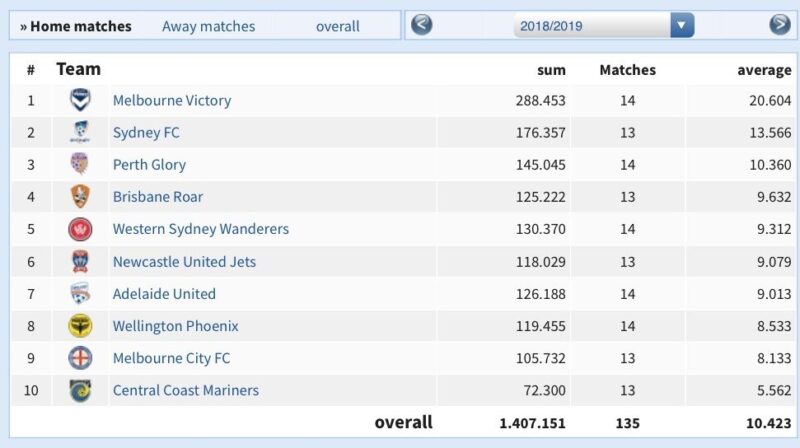Go to next season with right arrow
This screenshot has height=448, width=800.
[779, 25]
